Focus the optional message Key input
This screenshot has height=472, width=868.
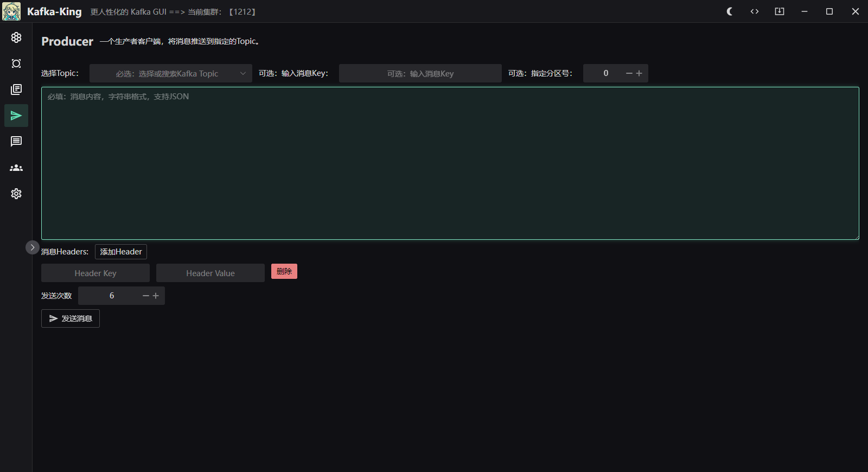[420, 73]
